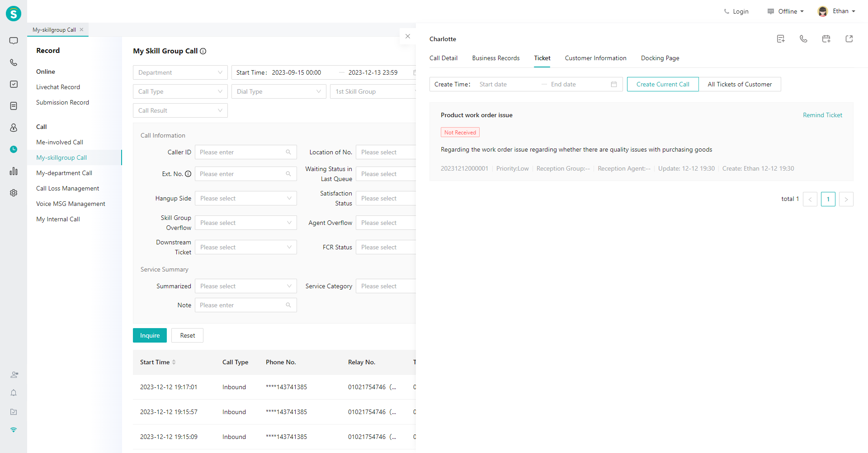Open the Ethan user menu
This screenshot has width=868, height=453.
(837, 11)
